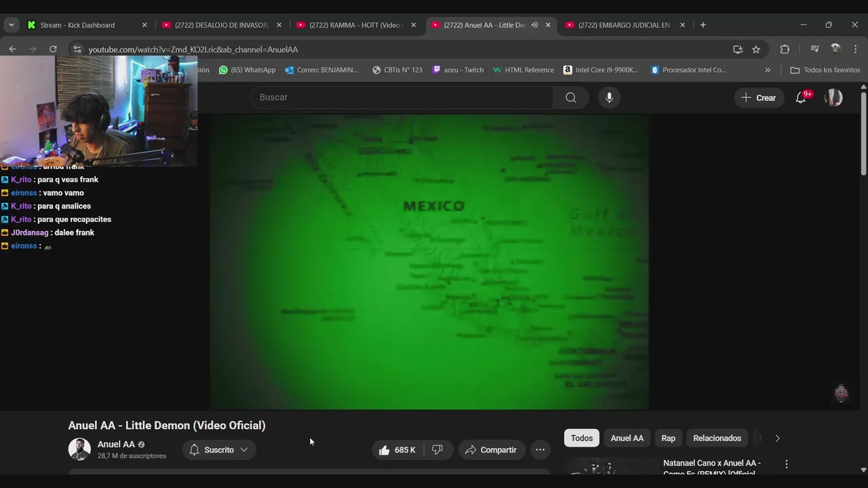The height and width of the screenshot is (488, 868).
Task: Open YouTube notifications bell
Action: coord(801,98)
